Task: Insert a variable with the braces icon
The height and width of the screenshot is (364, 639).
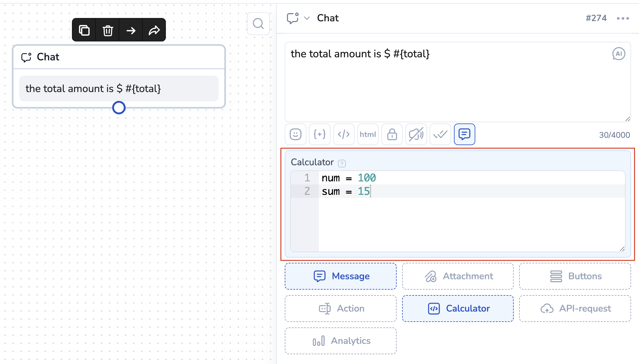Action: click(x=319, y=134)
